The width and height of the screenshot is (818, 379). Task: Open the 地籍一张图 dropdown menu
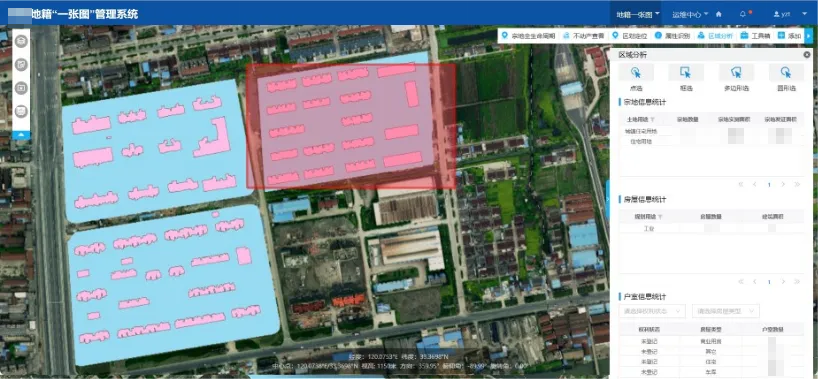(x=637, y=15)
